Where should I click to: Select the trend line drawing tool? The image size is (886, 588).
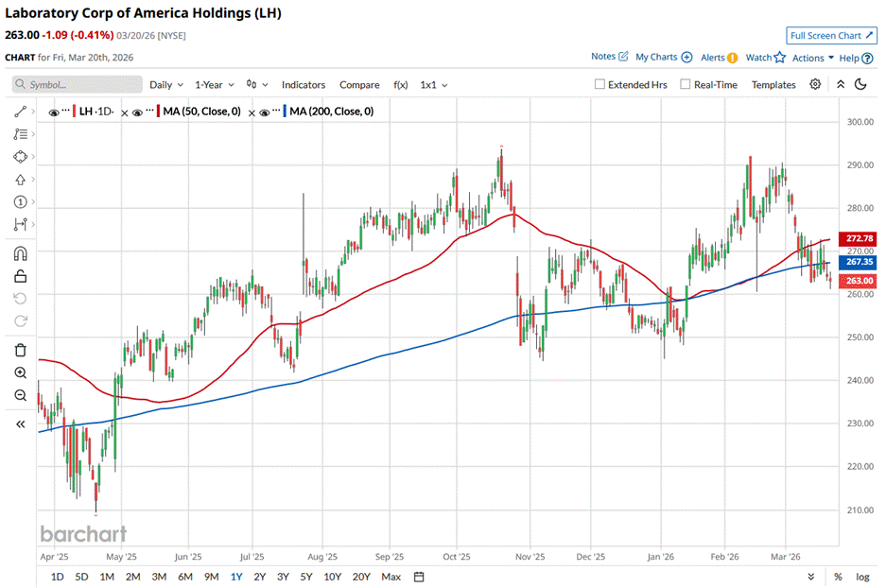(x=20, y=112)
